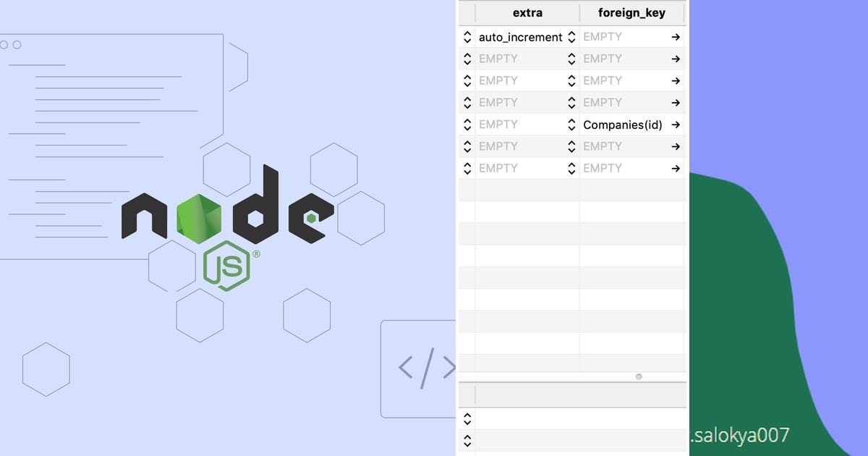Click the circular handle on the horizontal divider
Image resolution: width=868 pixels, height=456 pixels.
639,376
